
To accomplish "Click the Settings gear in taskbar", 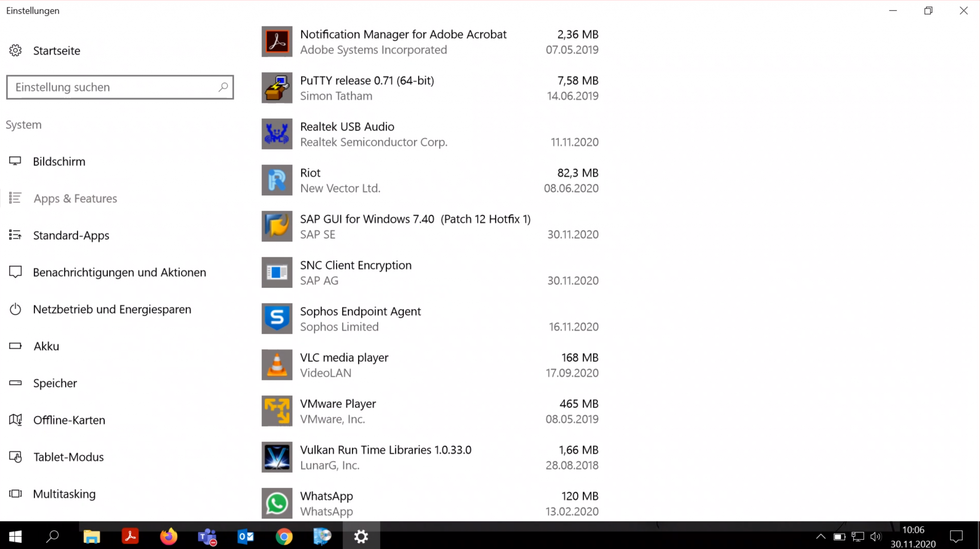I will 361,536.
